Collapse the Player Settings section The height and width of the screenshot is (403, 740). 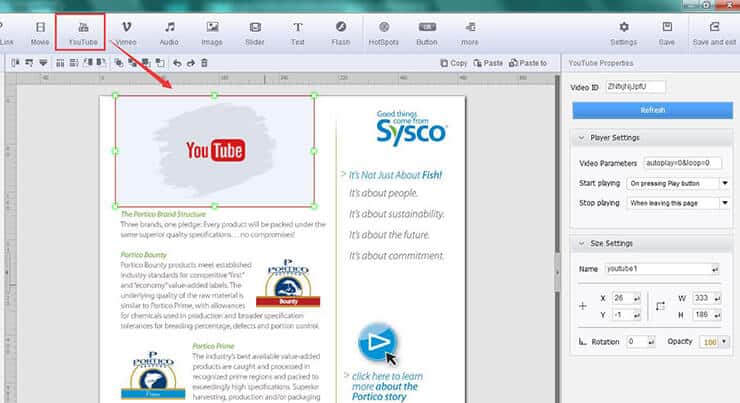tap(581, 138)
